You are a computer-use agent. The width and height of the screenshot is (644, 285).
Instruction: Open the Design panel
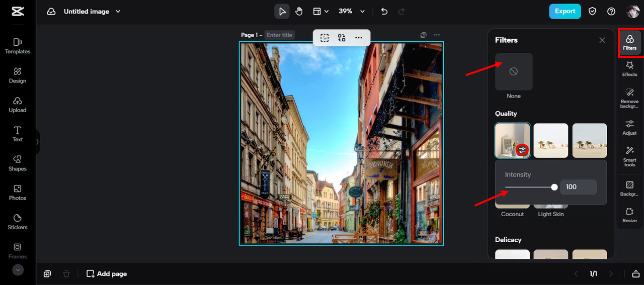(18, 75)
